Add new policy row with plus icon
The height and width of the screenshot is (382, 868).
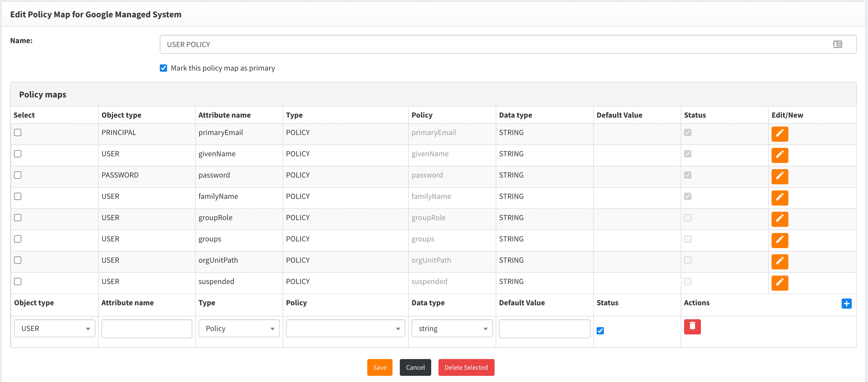tap(846, 303)
